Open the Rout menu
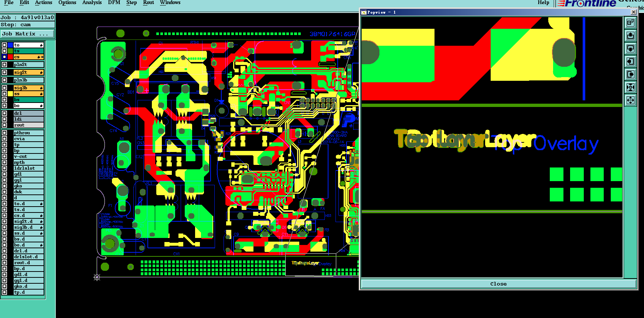The width and height of the screenshot is (644, 318). tap(149, 3)
